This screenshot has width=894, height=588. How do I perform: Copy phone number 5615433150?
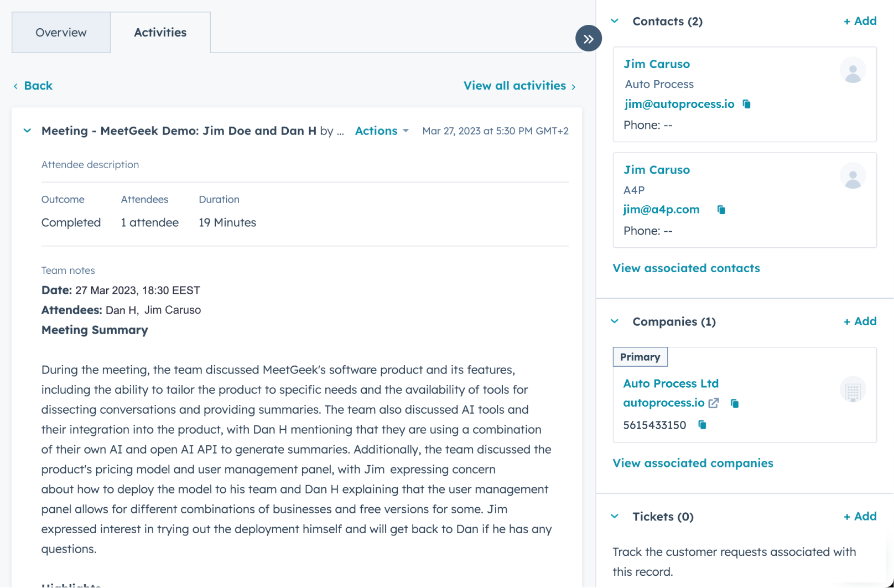pyautogui.click(x=702, y=425)
